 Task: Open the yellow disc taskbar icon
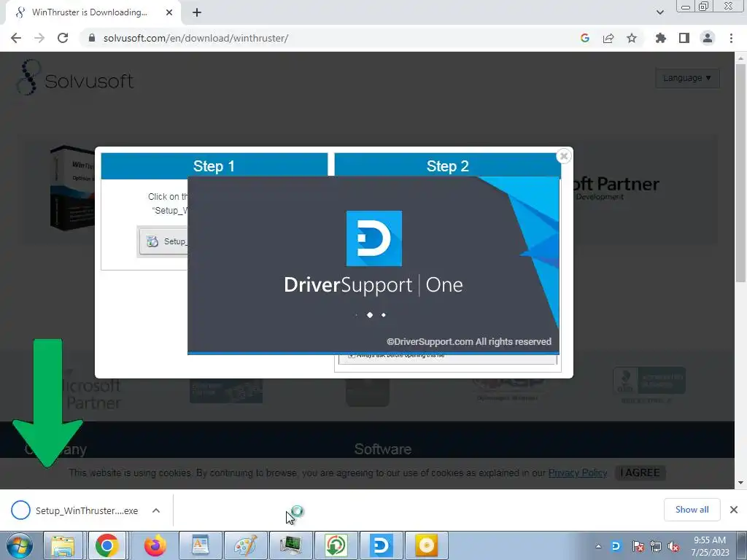(x=426, y=545)
